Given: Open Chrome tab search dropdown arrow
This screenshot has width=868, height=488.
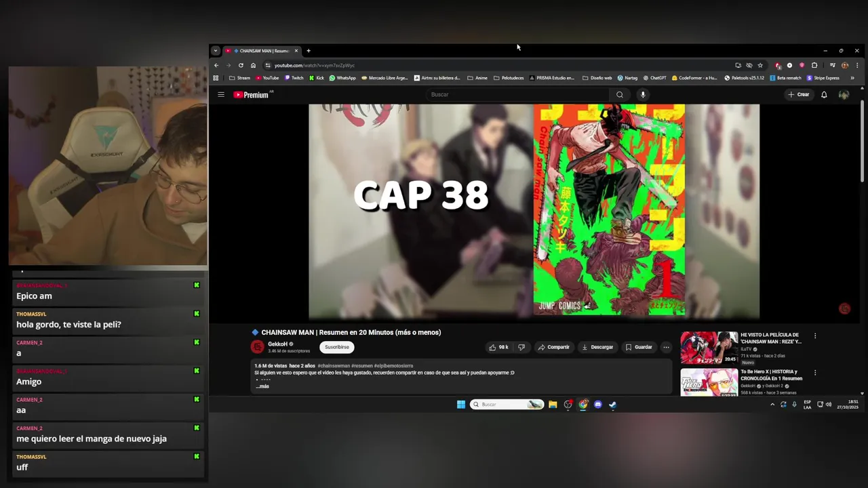Looking at the screenshot, I should [x=216, y=51].
